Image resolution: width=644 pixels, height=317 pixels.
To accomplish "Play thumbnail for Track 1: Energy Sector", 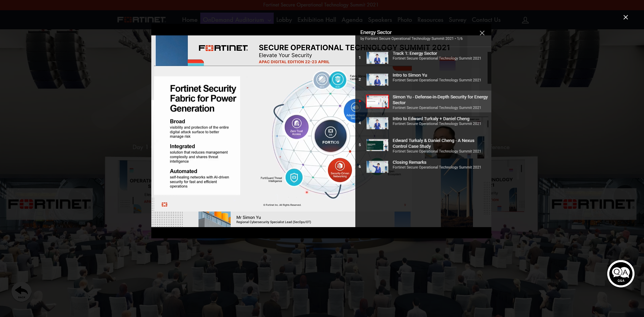I will click(377, 58).
